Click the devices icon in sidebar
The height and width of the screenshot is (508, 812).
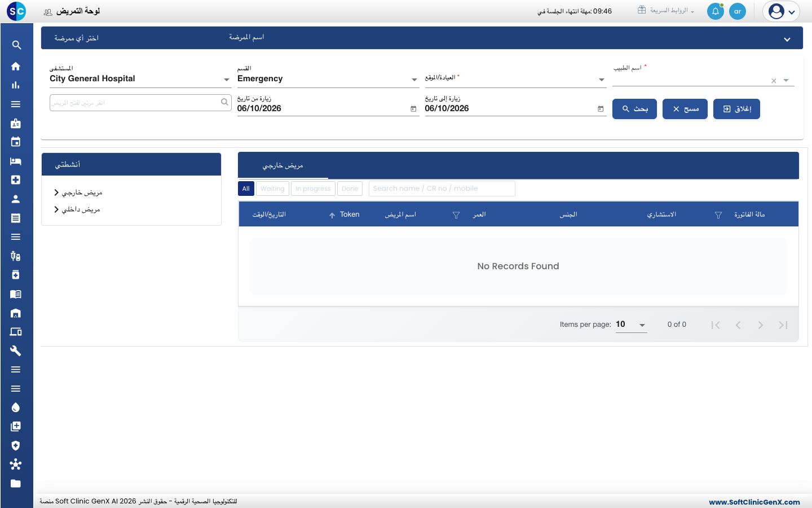click(16, 332)
